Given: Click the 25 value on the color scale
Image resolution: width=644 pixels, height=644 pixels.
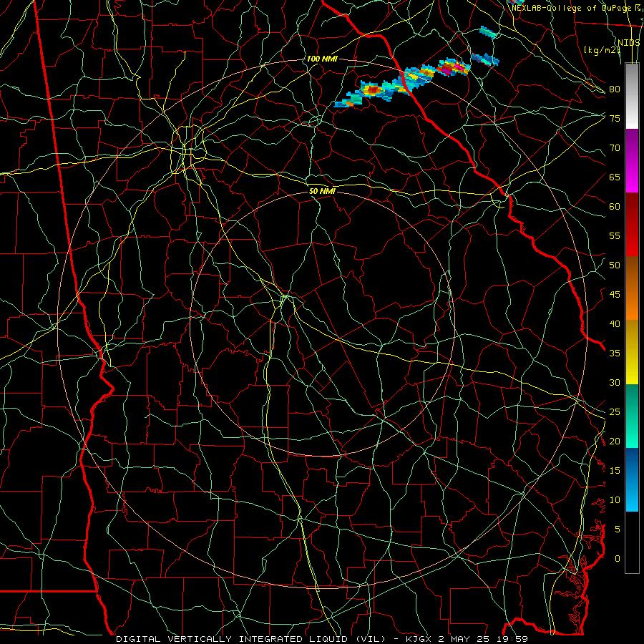Looking at the screenshot, I should [615, 412].
